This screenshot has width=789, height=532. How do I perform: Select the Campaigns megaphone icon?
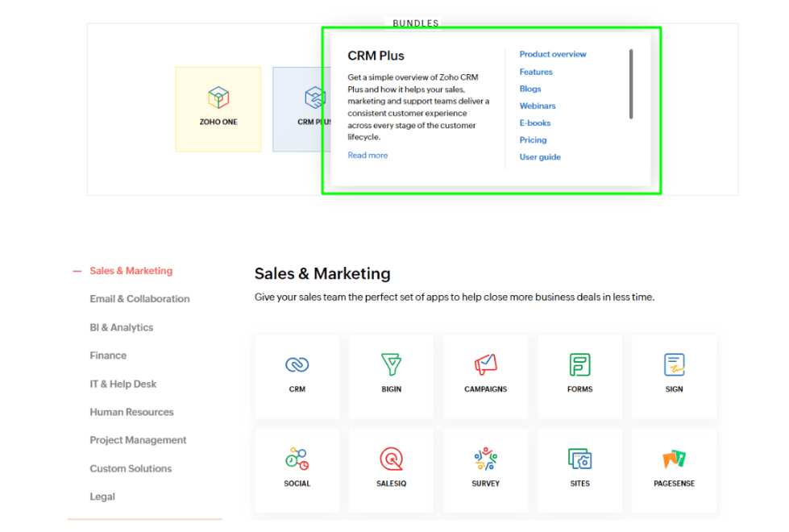[486, 364]
